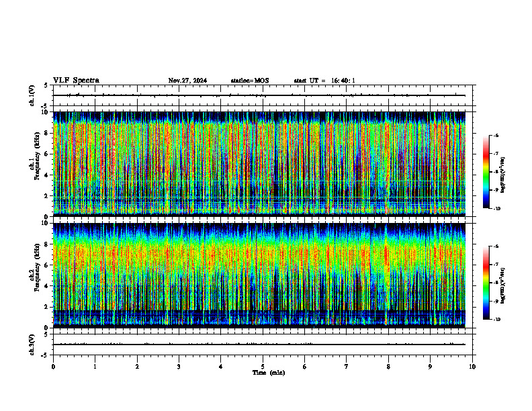Click the ch.1 spectrogram color scale bar
Screen dimensions: 532x411
[x=486, y=172]
